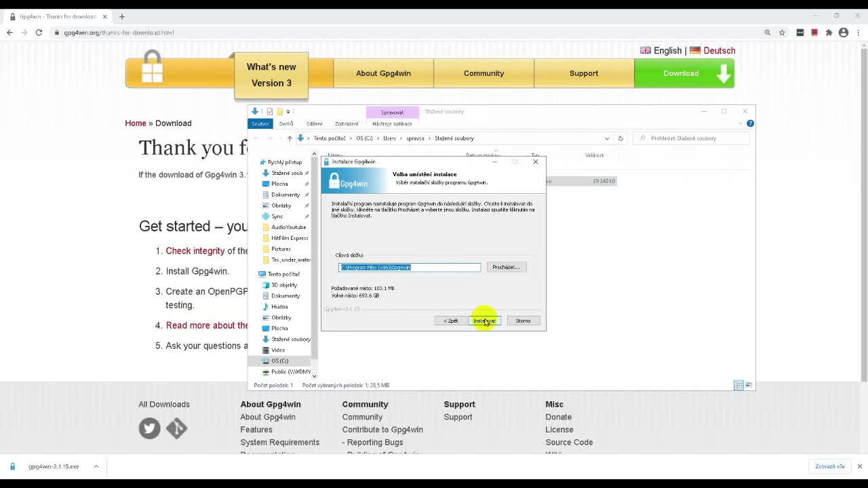
Task: Select Tento počítač in the Explorer sidebar
Action: [x=283, y=274]
